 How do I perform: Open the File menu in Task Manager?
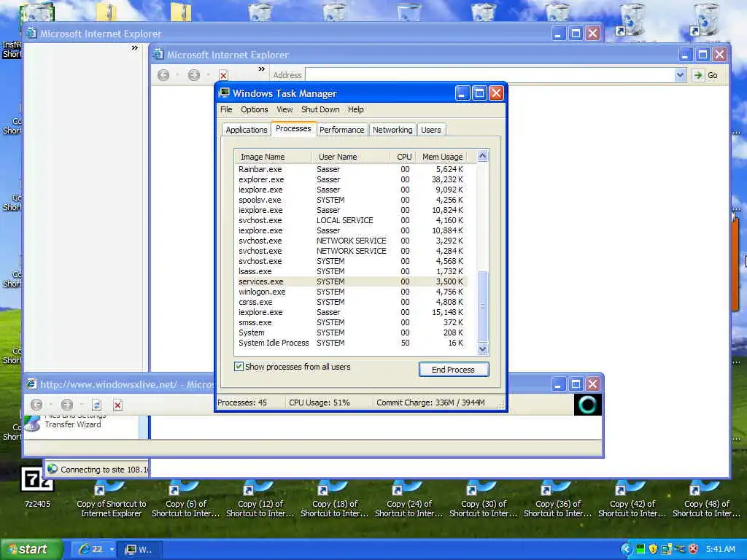click(x=226, y=109)
